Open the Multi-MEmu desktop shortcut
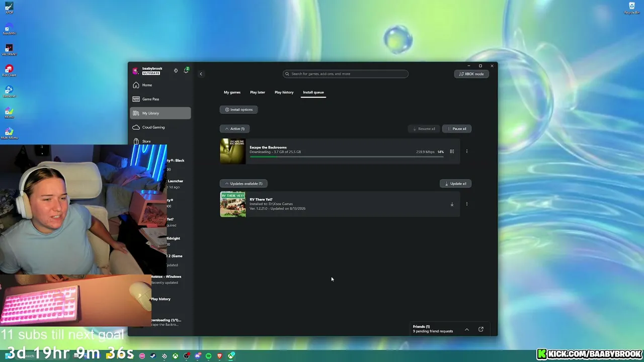Image resolution: width=644 pixels, height=362 pixels. pyautogui.click(x=9, y=133)
